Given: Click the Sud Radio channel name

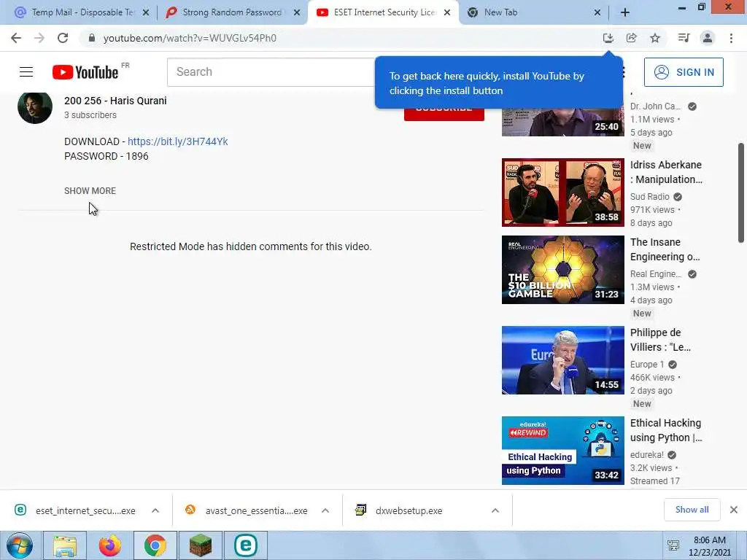Looking at the screenshot, I should point(650,197).
